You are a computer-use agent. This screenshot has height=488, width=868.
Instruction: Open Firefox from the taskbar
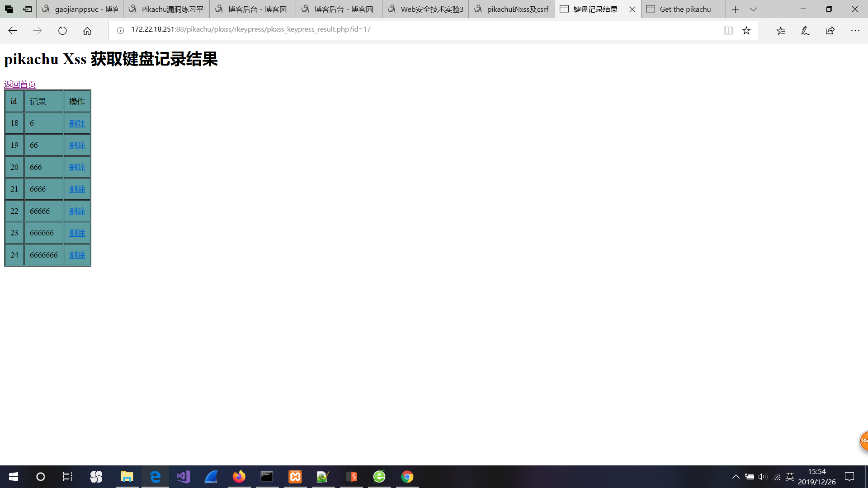239,477
